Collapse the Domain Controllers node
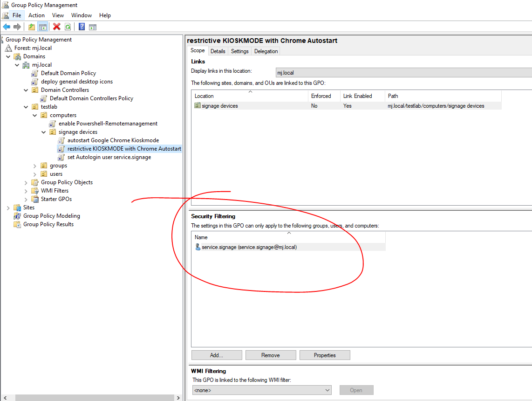532x401 pixels. point(26,90)
